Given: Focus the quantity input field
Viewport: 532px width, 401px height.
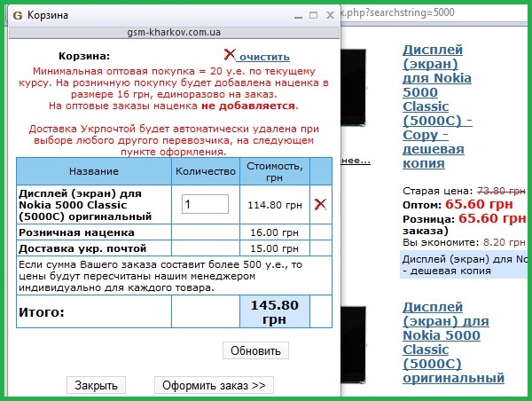Looking at the screenshot, I should click(x=205, y=204).
